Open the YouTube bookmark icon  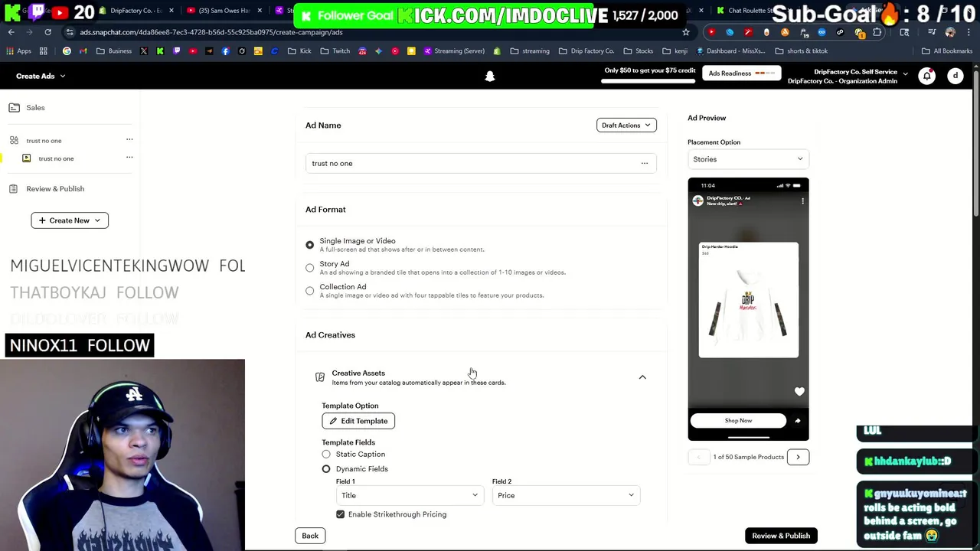tap(192, 51)
